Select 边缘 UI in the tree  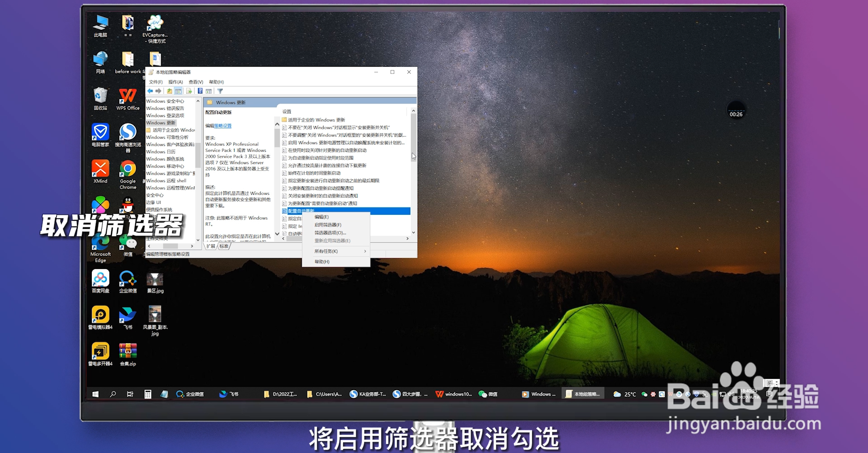[153, 203]
